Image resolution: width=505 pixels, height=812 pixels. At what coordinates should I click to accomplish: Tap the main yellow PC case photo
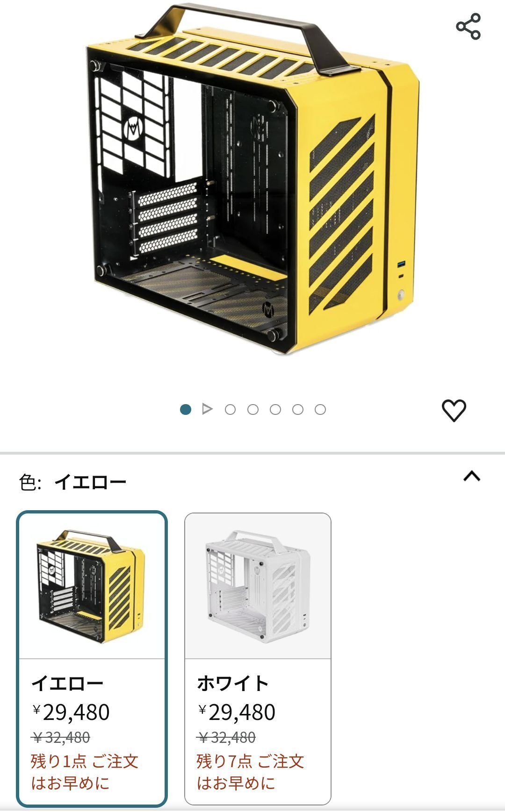tap(252, 179)
